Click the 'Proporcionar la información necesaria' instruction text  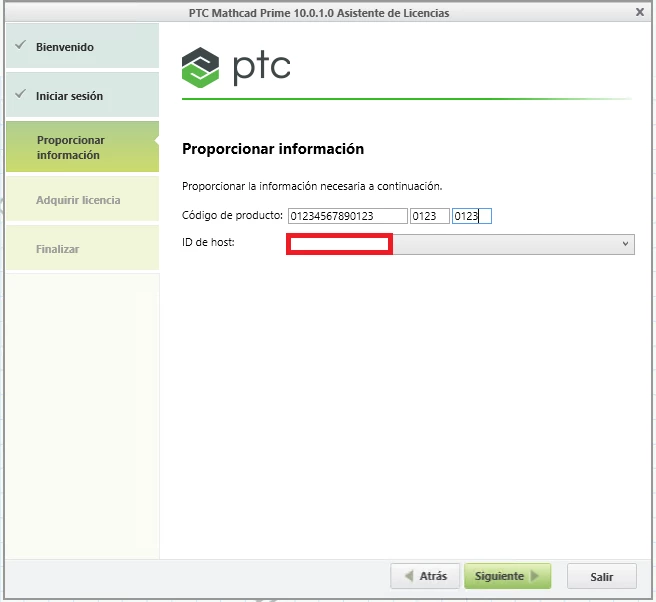point(312,186)
